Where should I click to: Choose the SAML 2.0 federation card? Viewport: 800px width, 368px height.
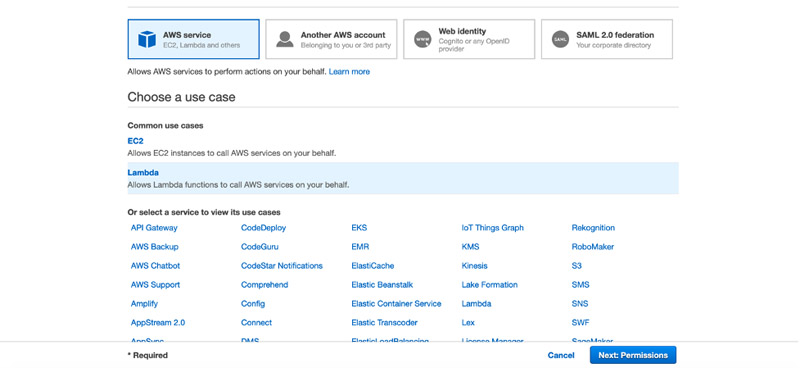pos(607,39)
